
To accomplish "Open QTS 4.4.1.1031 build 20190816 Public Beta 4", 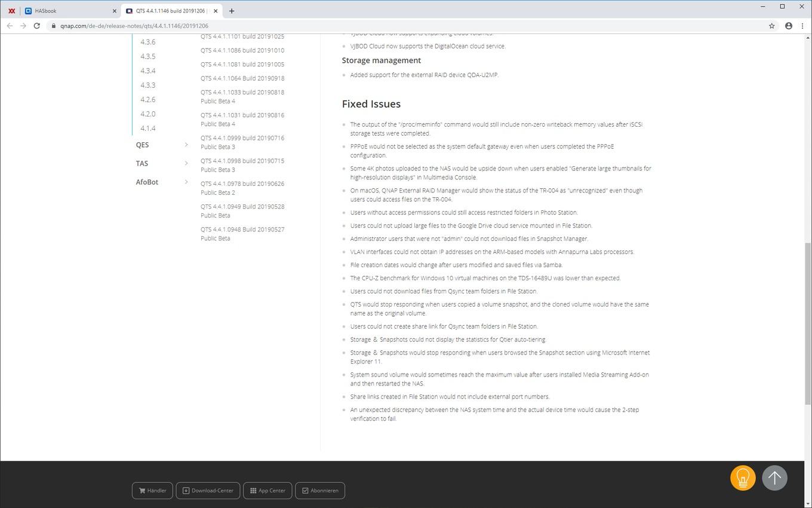I will click(x=242, y=119).
